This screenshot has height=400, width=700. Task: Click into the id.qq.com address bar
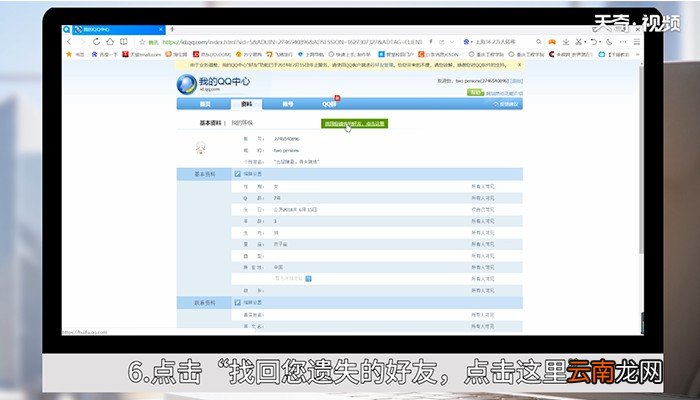click(292, 42)
